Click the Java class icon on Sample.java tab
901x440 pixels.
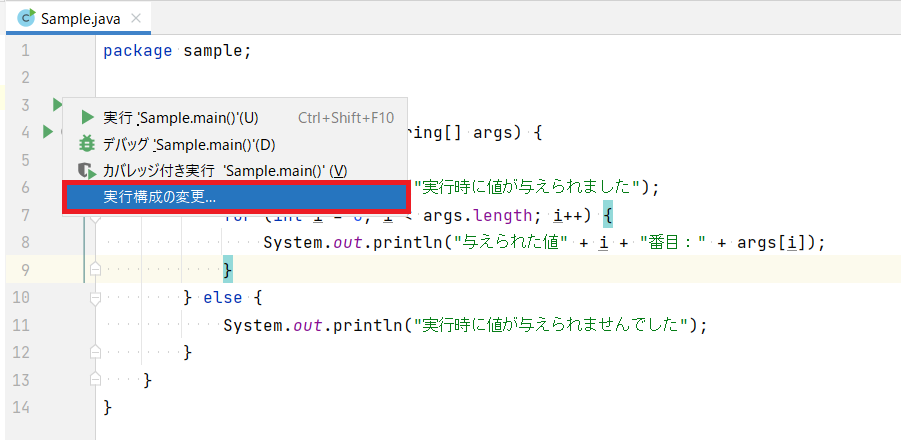coord(26,18)
